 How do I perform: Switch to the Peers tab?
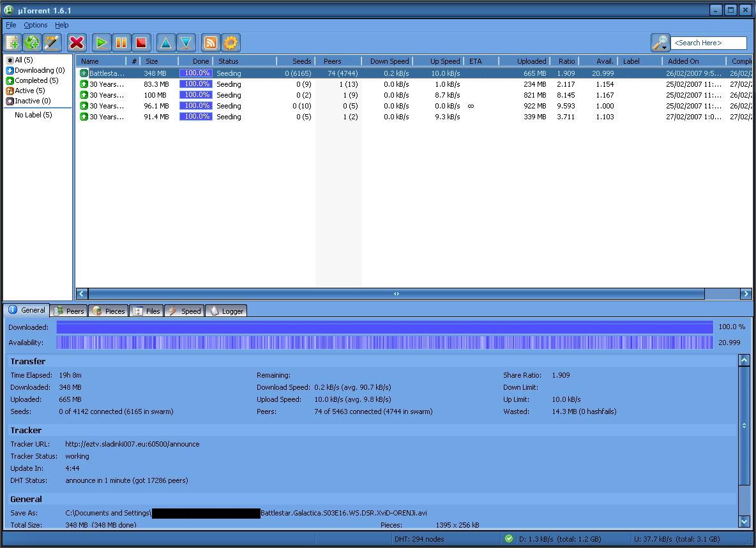[x=69, y=311]
